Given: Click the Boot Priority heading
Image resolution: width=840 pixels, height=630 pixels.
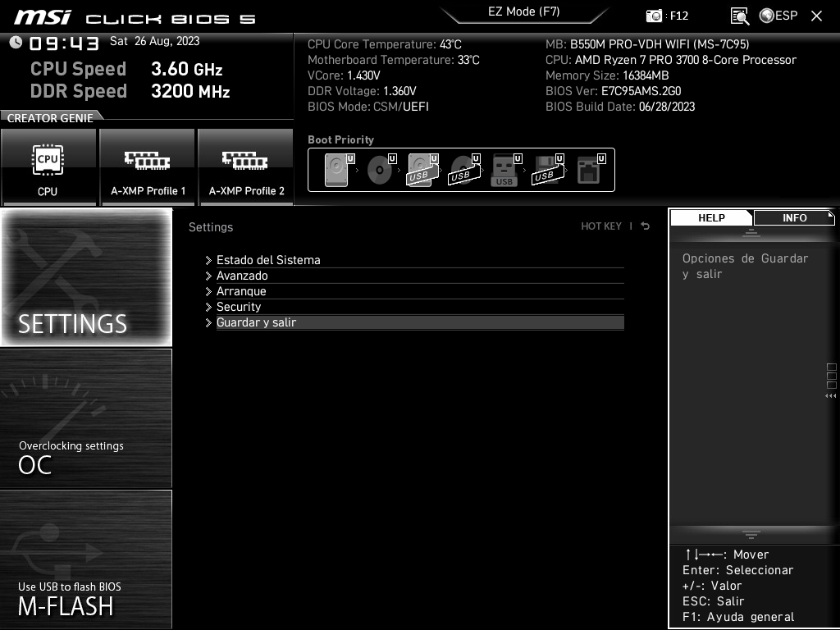Looking at the screenshot, I should click(x=340, y=139).
